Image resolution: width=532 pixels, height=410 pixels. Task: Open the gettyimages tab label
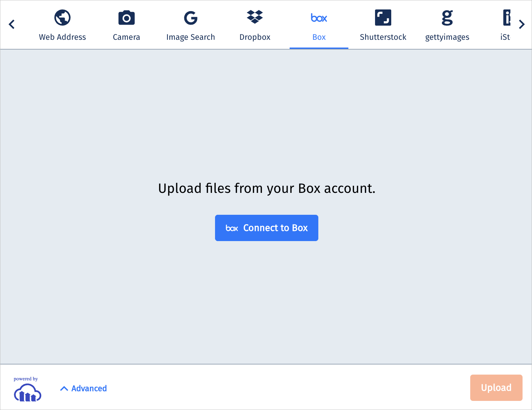(x=447, y=37)
